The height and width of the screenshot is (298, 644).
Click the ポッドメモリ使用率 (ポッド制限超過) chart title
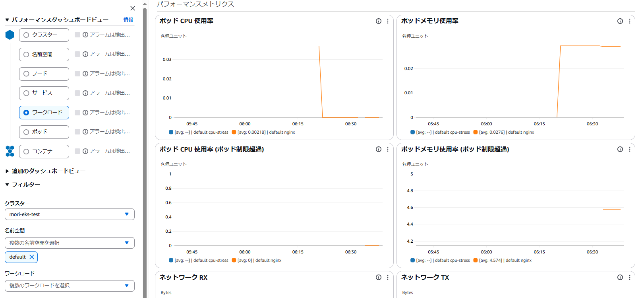[455, 149]
